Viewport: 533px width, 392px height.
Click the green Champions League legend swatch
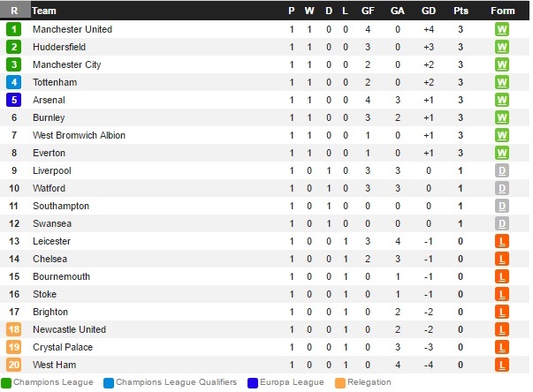click(x=6, y=382)
